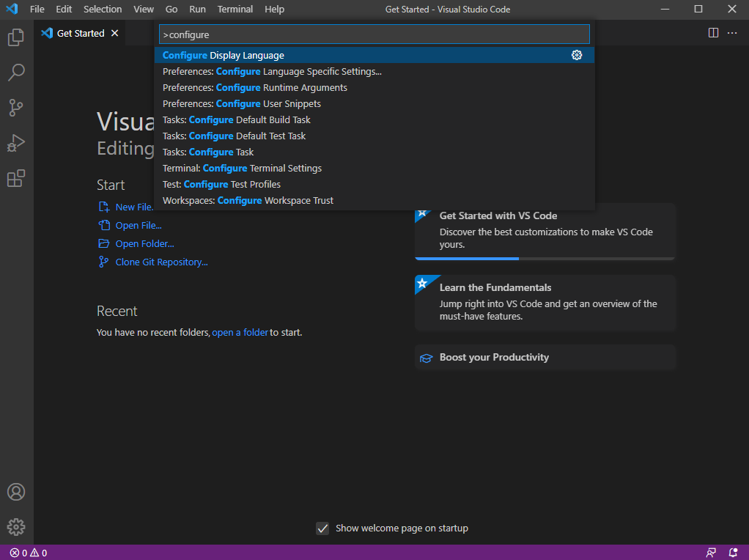Image resolution: width=749 pixels, height=560 pixels.
Task: Click the Clone Git Repository icon
Action: [103, 262]
